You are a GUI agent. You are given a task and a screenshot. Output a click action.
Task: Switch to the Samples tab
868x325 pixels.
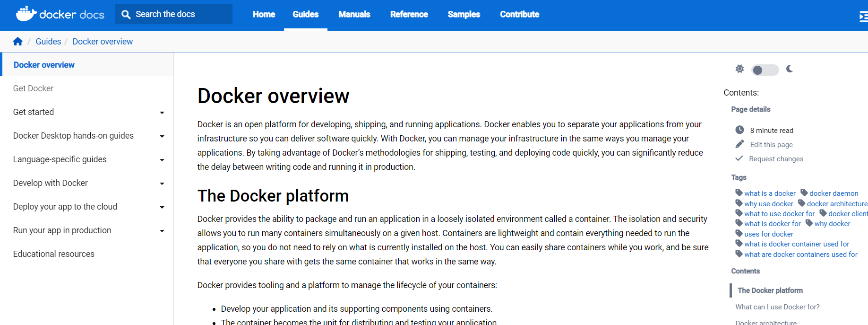[x=464, y=15]
